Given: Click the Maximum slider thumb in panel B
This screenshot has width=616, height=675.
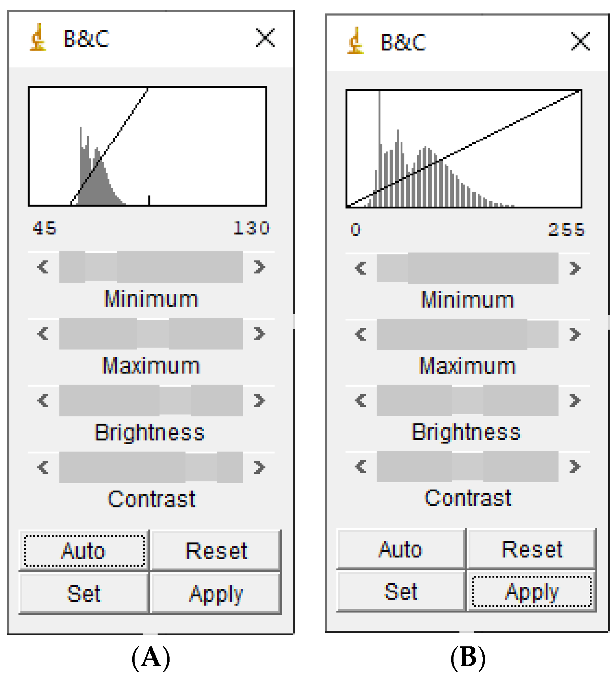Looking at the screenshot, I should click(542, 334).
